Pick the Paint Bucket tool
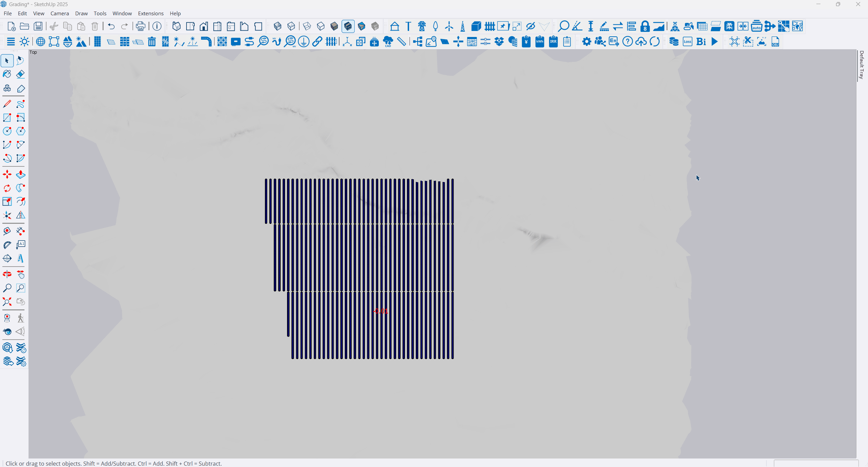The width and height of the screenshot is (868, 467). [7, 74]
